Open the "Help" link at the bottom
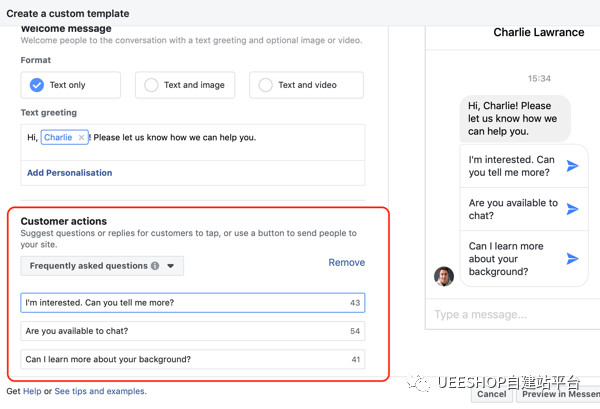 pyautogui.click(x=32, y=391)
